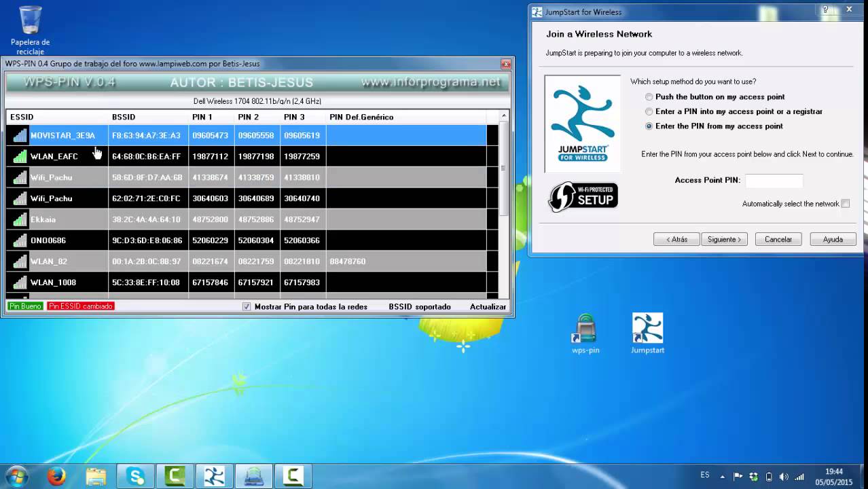Click the Ayuda button
The width and height of the screenshot is (868, 489).
(x=833, y=240)
